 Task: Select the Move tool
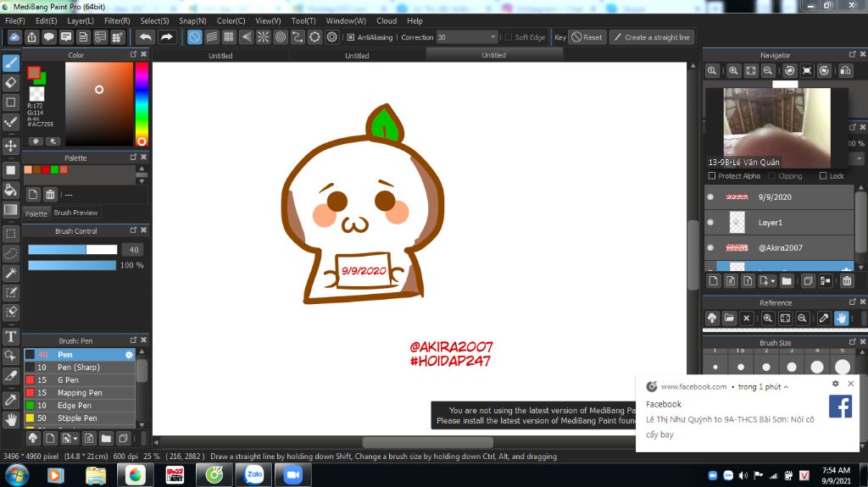[10, 146]
